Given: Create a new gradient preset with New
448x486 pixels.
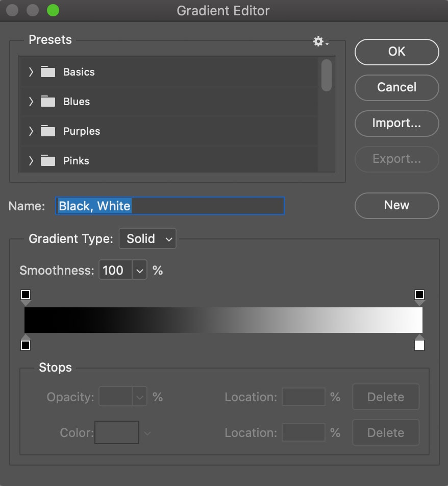Looking at the screenshot, I should click(396, 205).
